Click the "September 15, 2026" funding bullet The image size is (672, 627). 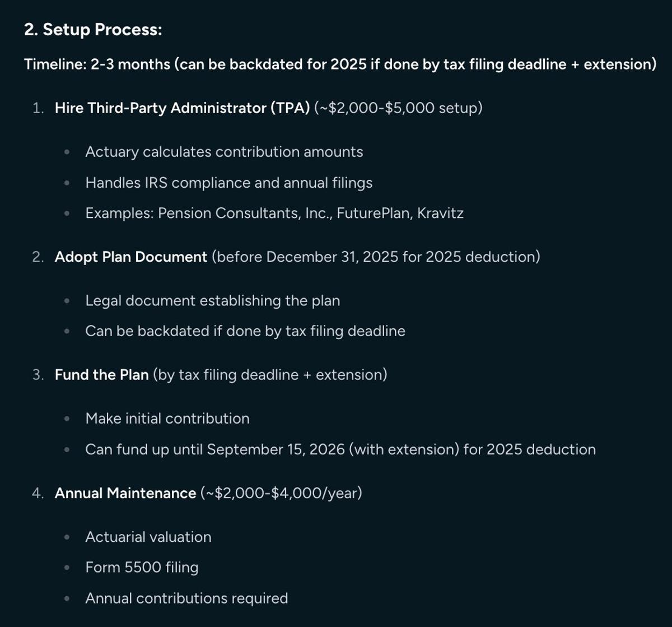[340, 449]
